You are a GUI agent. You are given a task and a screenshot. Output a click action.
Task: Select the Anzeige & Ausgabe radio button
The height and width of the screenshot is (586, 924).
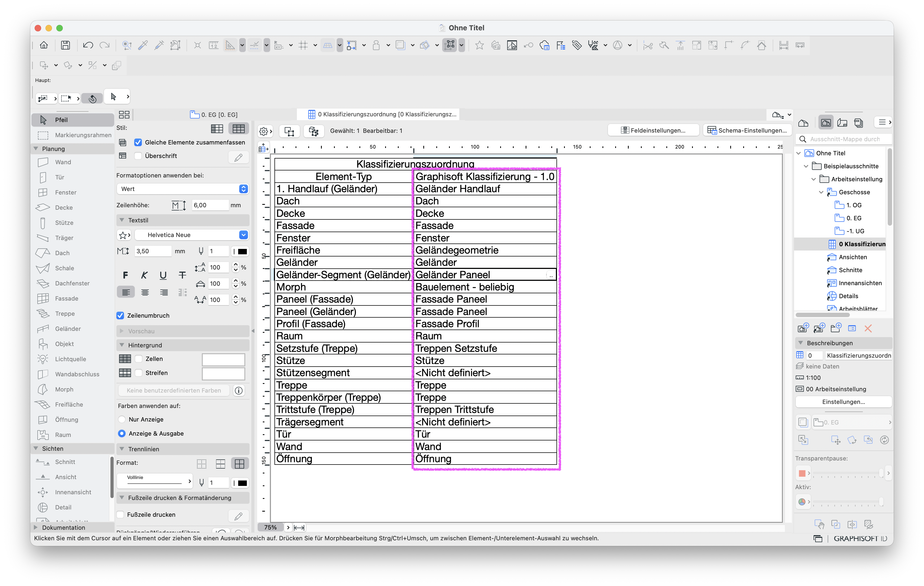[x=122, y=433]
